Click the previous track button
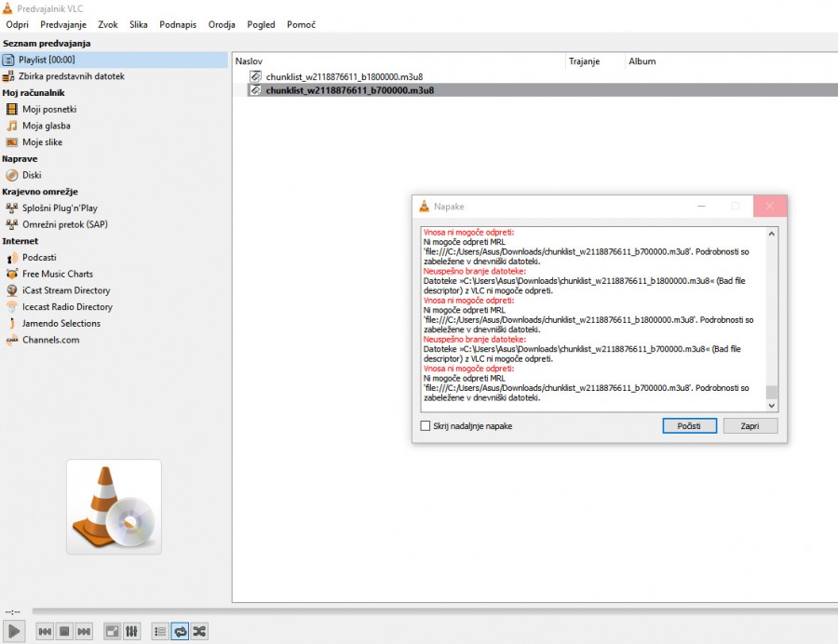 click(45, 632)
